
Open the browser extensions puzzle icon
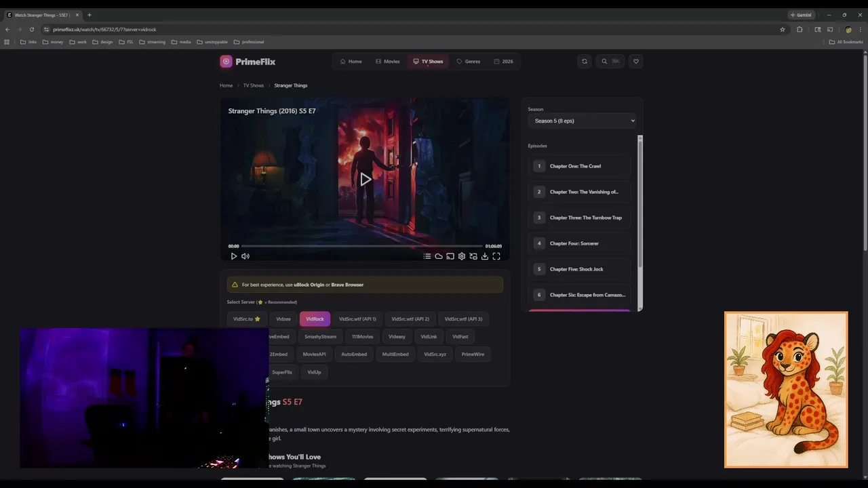point(800,30)
